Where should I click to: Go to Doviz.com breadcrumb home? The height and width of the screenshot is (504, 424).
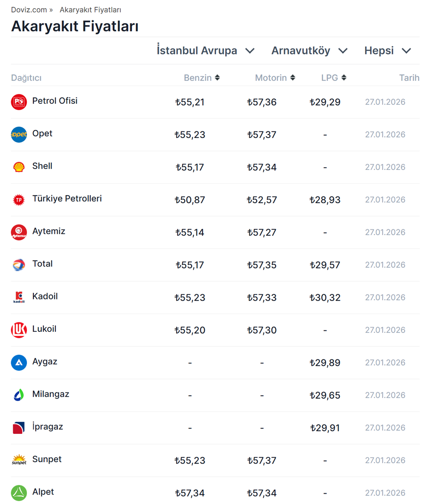[29, 10]
